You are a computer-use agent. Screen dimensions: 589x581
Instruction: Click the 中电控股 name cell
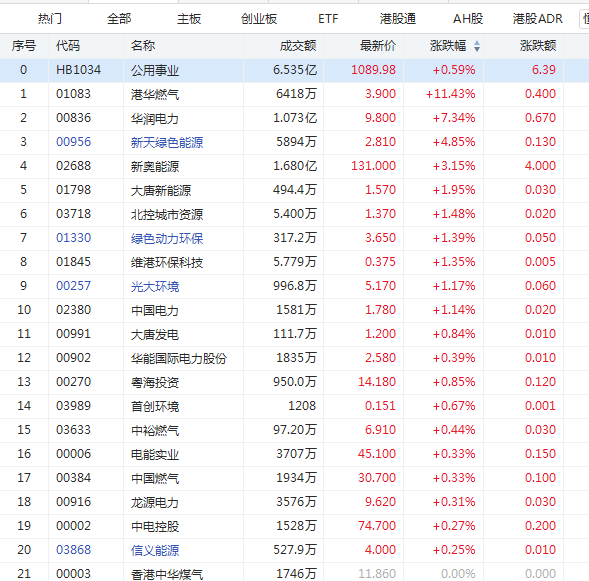155,526
